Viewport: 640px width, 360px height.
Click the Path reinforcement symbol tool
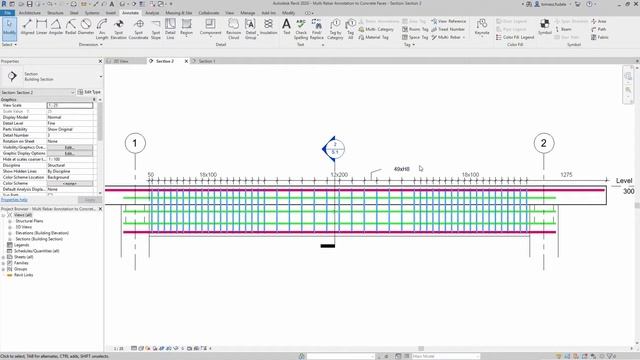(x=599, y=29)
